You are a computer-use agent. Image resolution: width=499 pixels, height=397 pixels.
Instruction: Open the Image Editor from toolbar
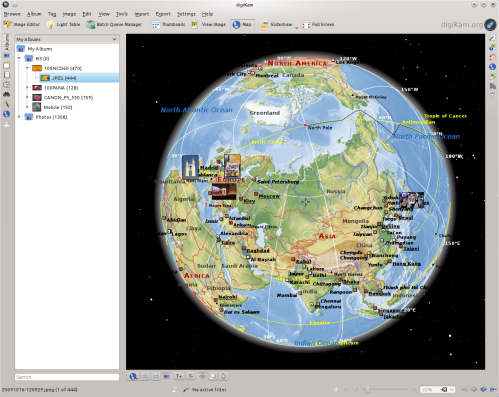tap(22, 24)
